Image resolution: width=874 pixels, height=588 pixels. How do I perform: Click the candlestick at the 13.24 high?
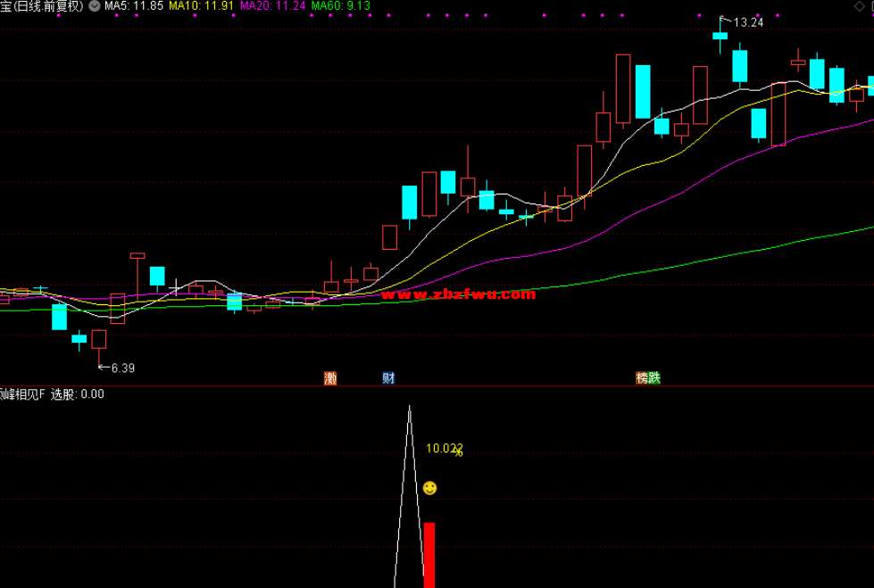720,35
